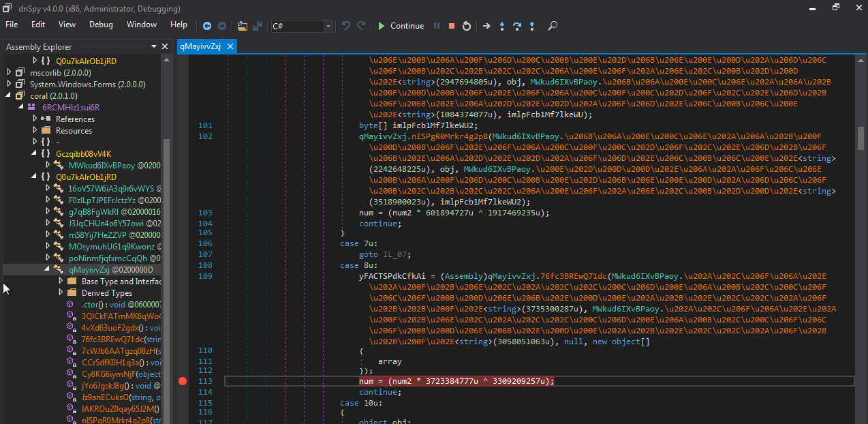Toggle the breakpoint on line 113
The height and width of the screenshot is (424, 868).
[x=182, y=381]
